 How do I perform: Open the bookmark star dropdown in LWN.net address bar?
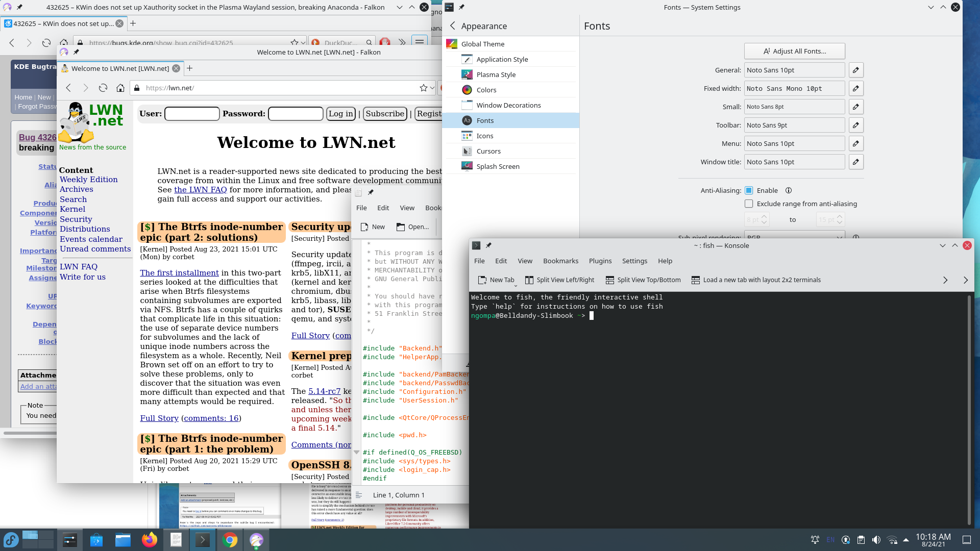coord(432,88)
